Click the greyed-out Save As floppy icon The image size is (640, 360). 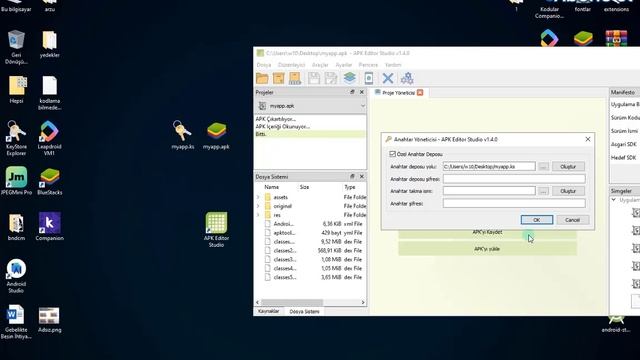[331, 78]
